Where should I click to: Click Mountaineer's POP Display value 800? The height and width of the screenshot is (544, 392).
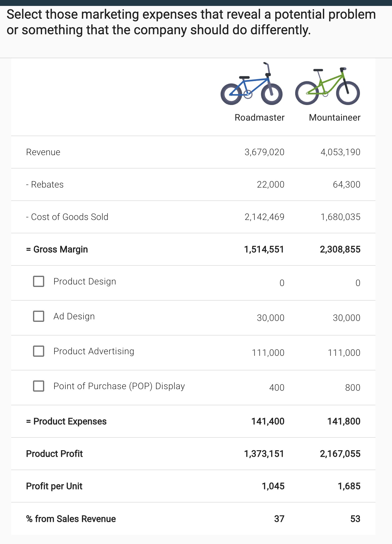click(x=352, y=388)
